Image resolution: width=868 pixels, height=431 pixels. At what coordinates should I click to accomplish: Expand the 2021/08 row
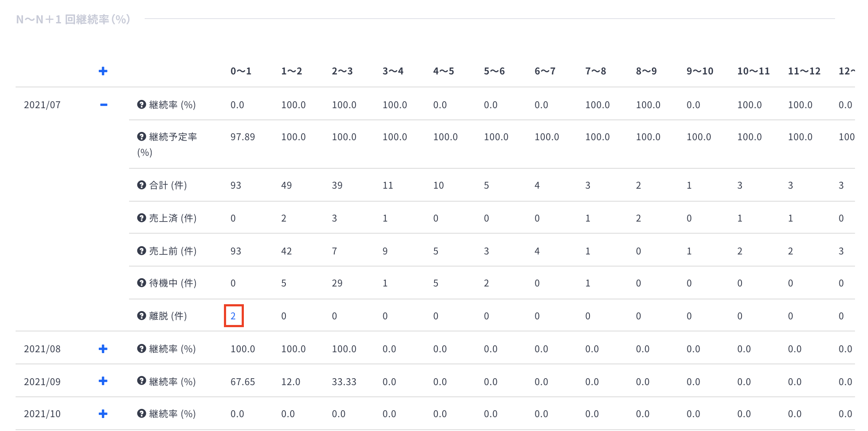click(103, 349)
